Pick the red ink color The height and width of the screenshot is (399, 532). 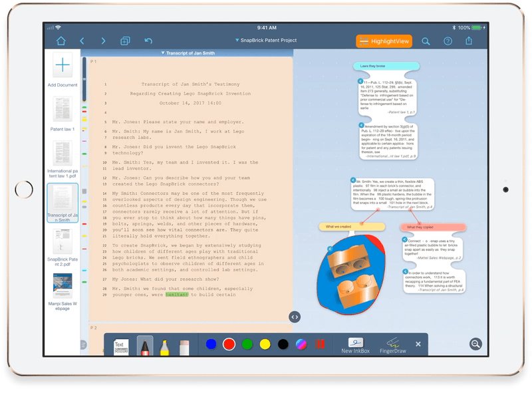coord(229,344)
